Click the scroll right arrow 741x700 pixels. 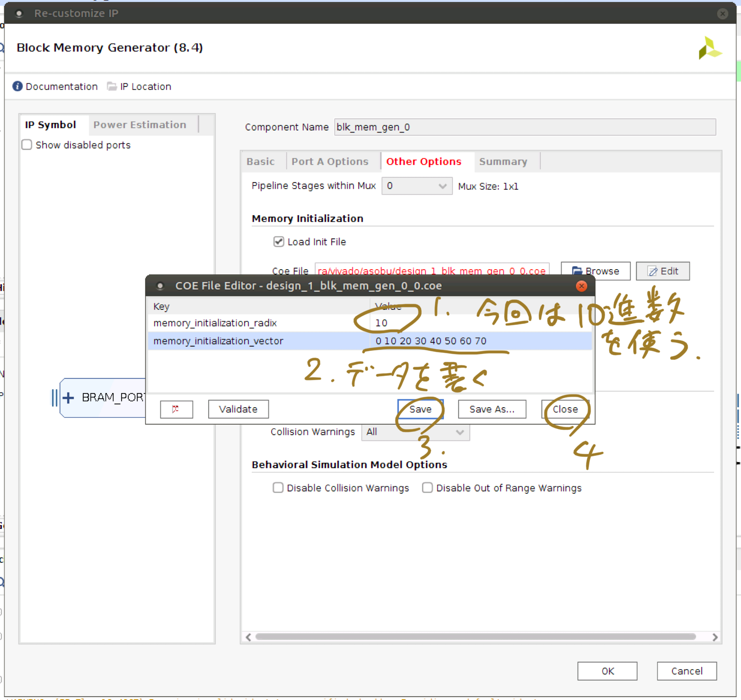[x=715, y=637]
